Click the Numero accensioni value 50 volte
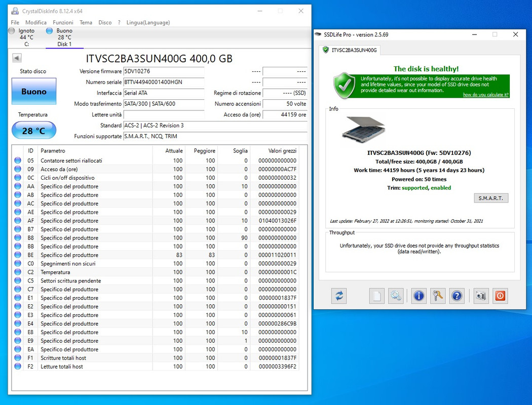 [285, 104]
